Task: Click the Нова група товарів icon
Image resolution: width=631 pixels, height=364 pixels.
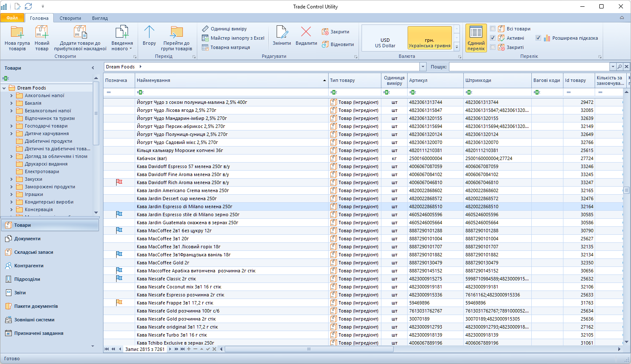Action: tap(17, 33)
